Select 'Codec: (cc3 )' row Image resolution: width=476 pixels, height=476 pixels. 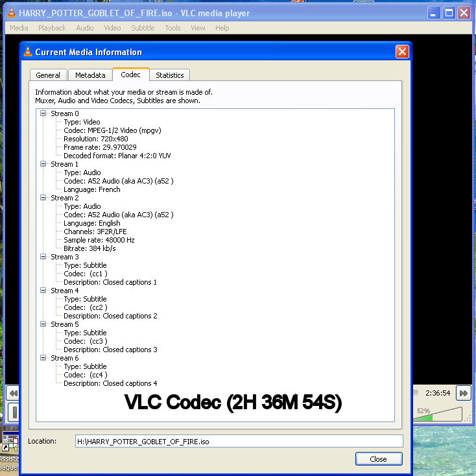[86, 341]
